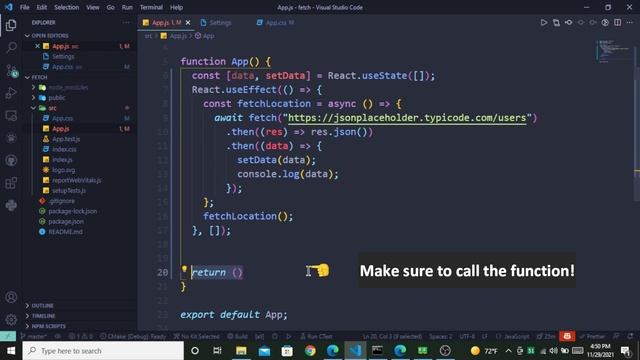Open the Accounts menu icon
The image size is (640, 360).
point(11,297)
